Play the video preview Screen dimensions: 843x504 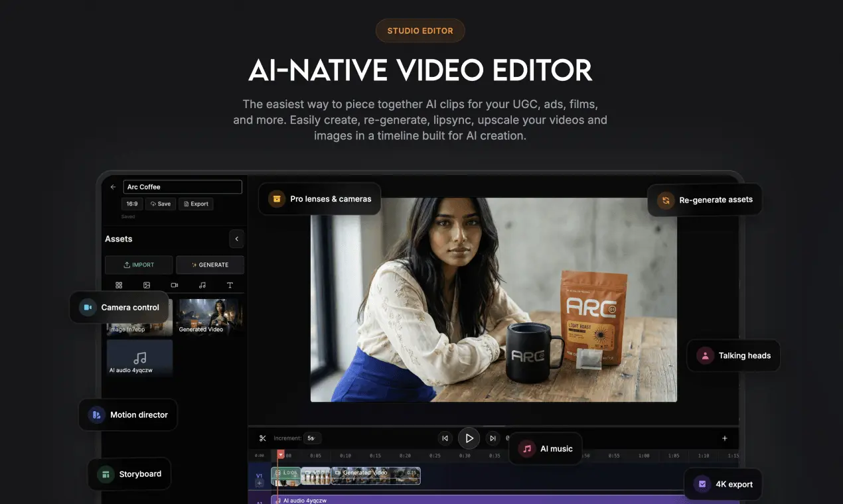469,438
